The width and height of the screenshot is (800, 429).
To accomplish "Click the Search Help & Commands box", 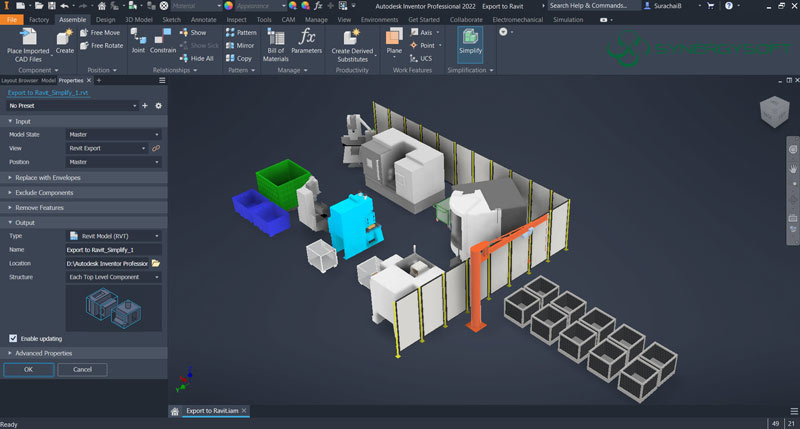I will (x=593, y=6).
